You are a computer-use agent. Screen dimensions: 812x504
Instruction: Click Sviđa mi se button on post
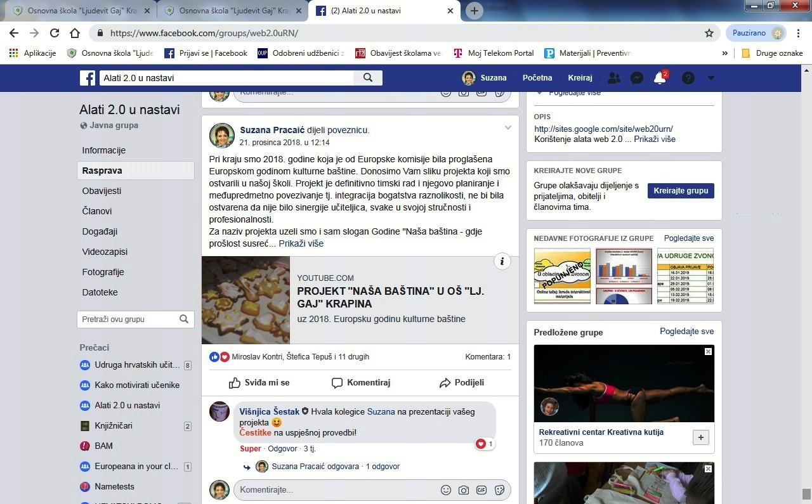click(259, 383)
